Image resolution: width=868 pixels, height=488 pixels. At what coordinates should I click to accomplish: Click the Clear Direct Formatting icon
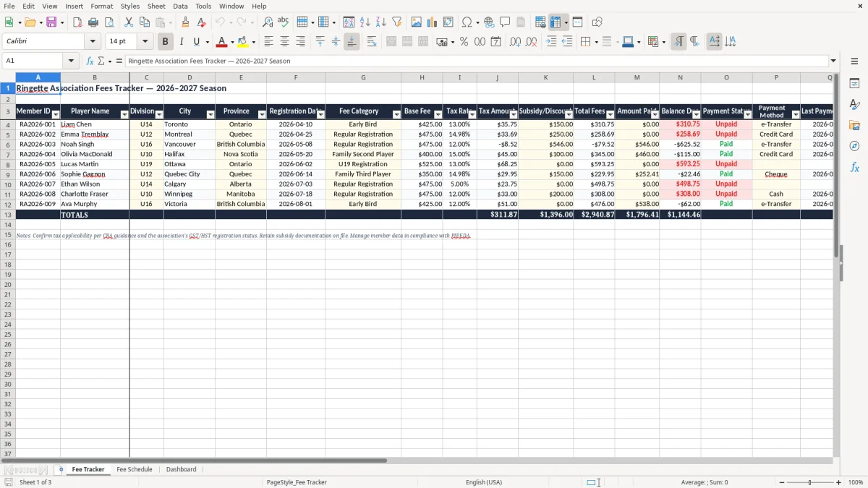[x=201, y=22]
